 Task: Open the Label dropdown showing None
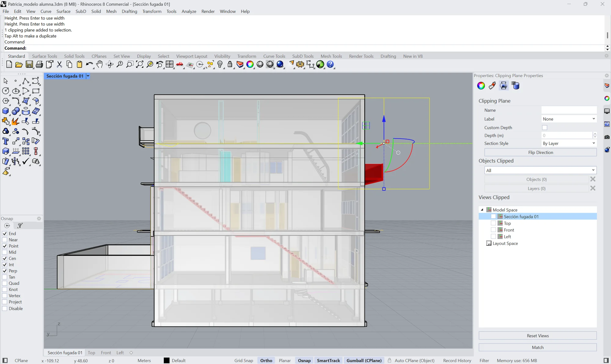pos(569,119)
